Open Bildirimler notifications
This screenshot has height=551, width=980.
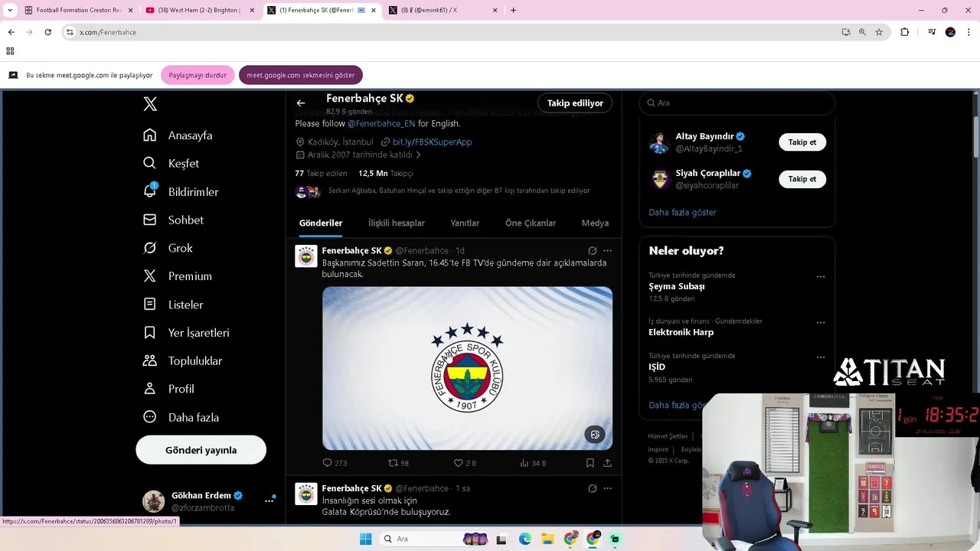(x=181, y=192)
